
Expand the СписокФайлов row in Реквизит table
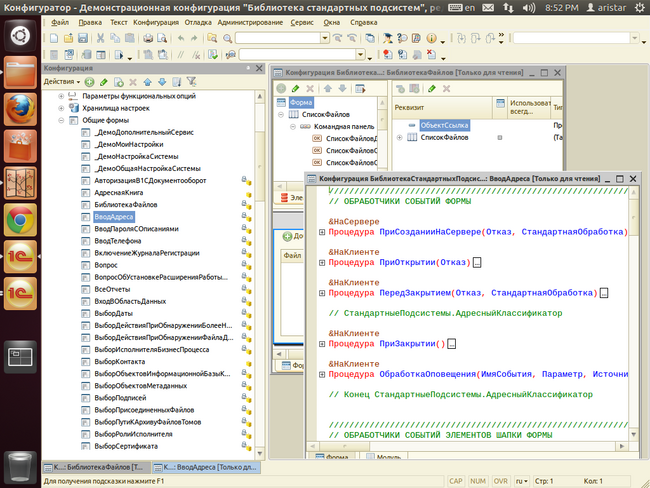click(x=398, y=137)
